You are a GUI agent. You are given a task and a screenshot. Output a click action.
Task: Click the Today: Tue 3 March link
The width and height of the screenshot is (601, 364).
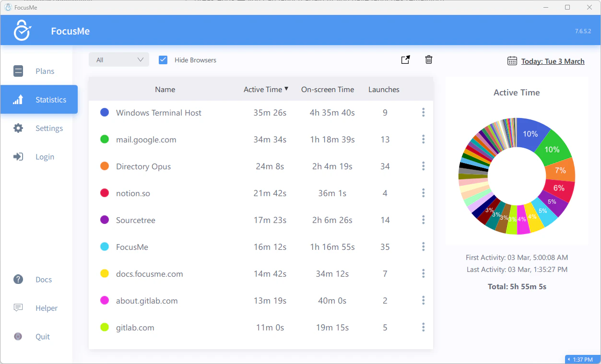click(553, 61)
